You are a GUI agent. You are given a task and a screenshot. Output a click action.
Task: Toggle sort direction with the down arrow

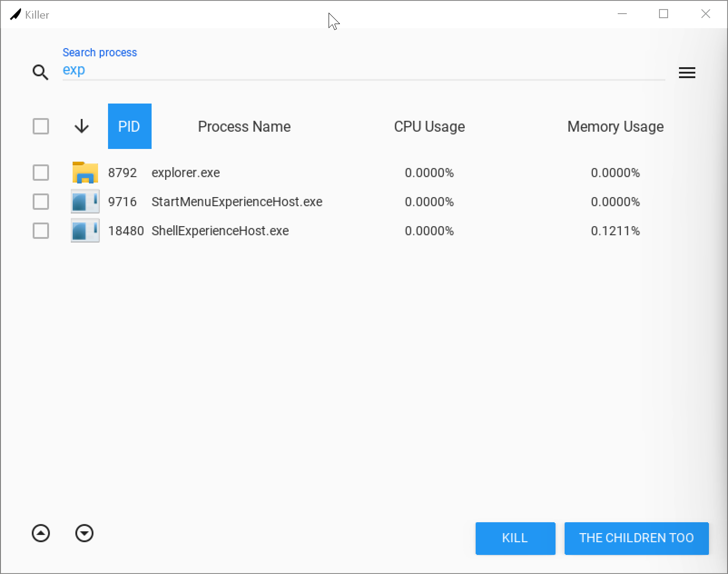tap(82, 126)
